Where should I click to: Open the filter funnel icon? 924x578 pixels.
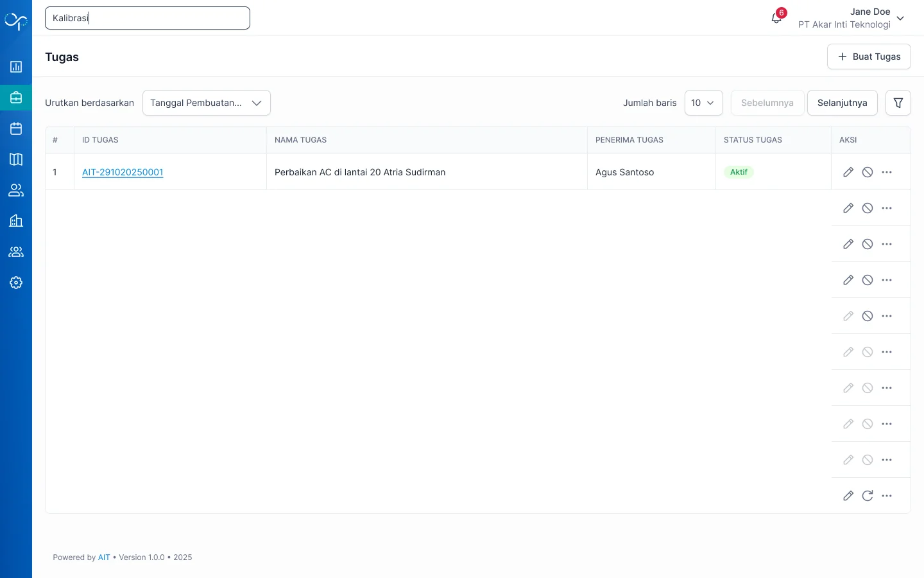898,103
